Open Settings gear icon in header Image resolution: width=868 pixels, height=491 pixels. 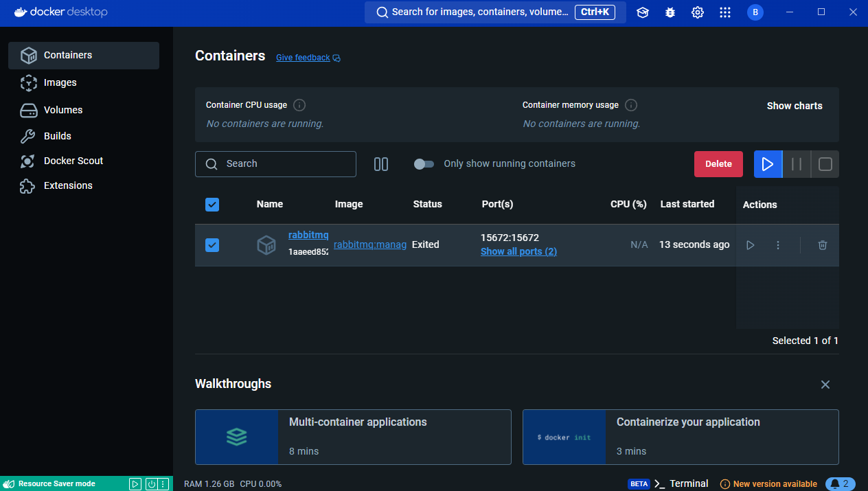point(698,12)
